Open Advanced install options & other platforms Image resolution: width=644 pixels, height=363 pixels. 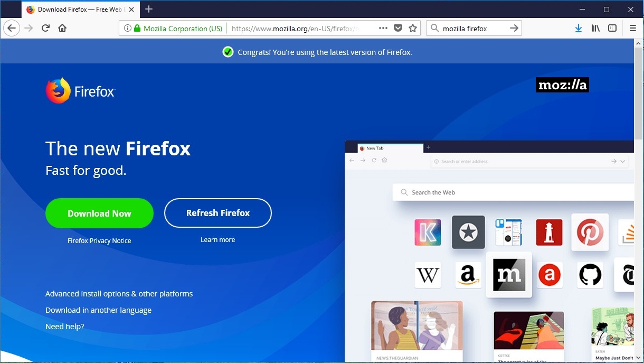click(119, 294)
